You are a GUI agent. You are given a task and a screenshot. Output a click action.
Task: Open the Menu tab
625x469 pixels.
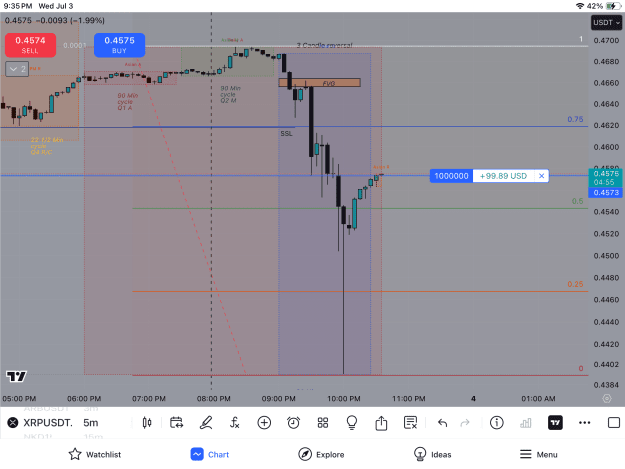539,454
